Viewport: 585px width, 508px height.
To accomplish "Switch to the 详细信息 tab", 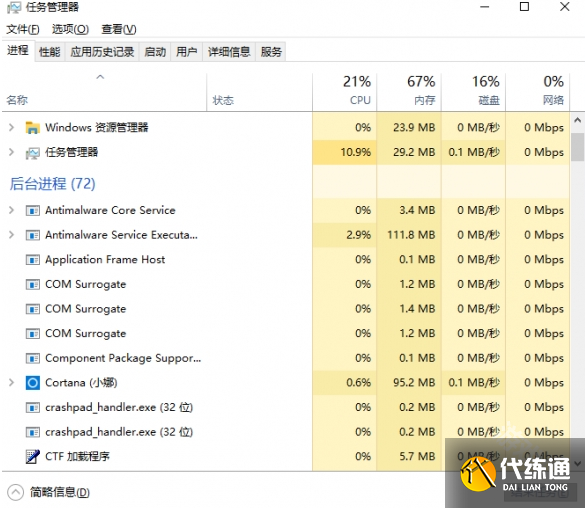I will (229, 52).
